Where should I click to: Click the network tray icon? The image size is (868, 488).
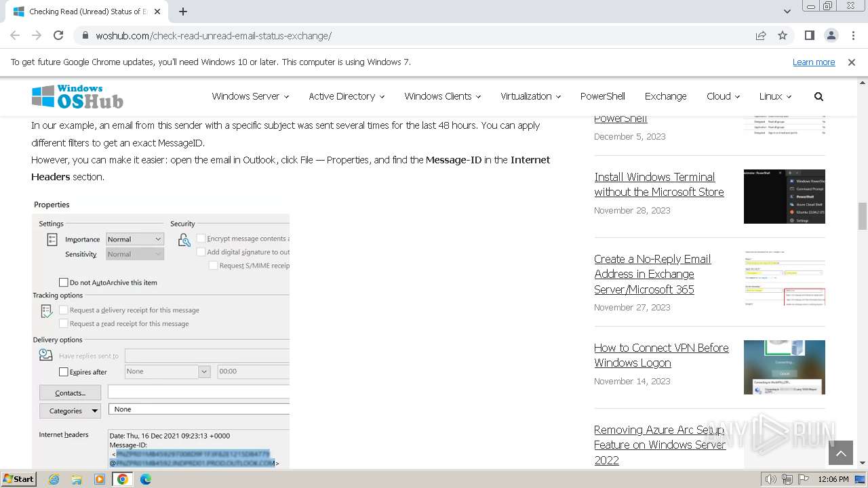(787, 479)
